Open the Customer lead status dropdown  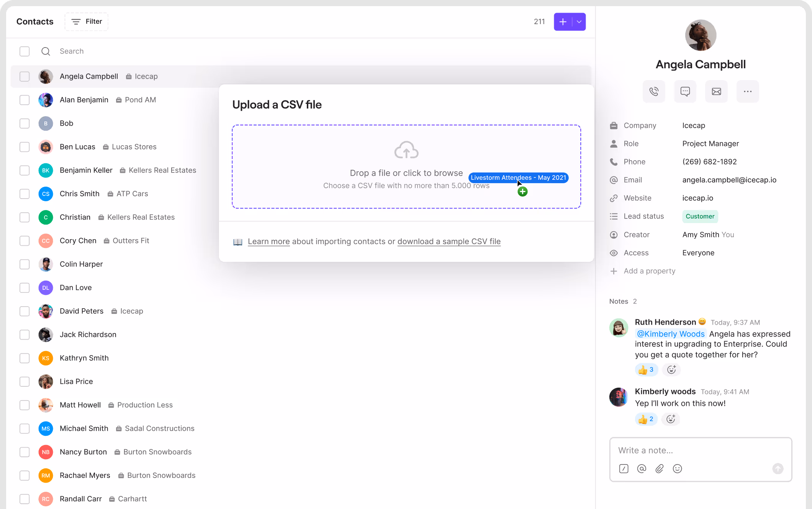[x=700, y=216]
